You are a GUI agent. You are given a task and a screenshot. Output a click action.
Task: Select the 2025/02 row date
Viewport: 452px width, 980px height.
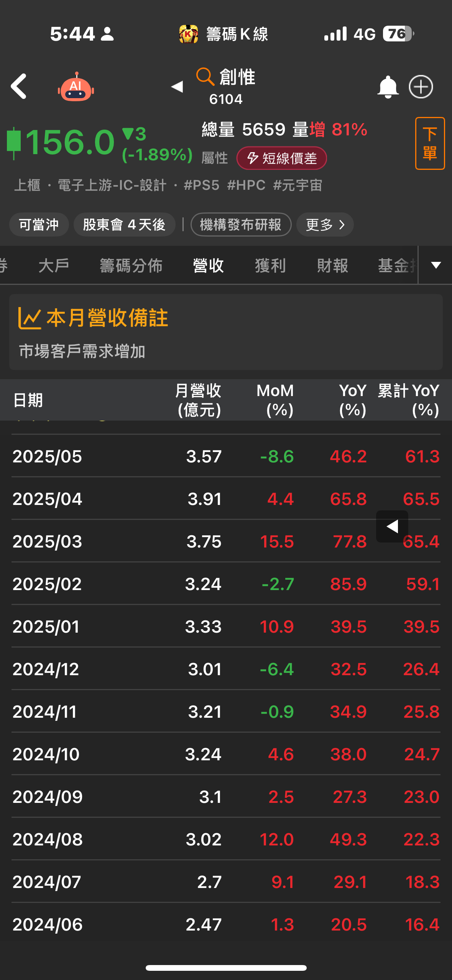[47, 584]
